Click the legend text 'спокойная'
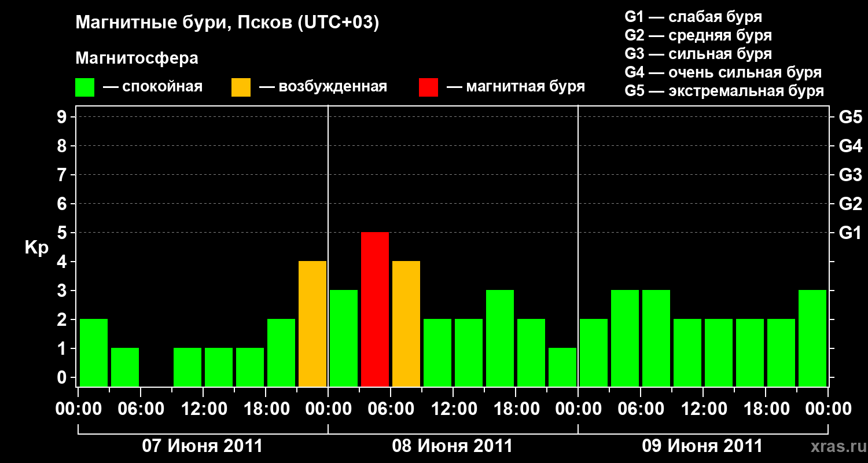 coord(162,87)
